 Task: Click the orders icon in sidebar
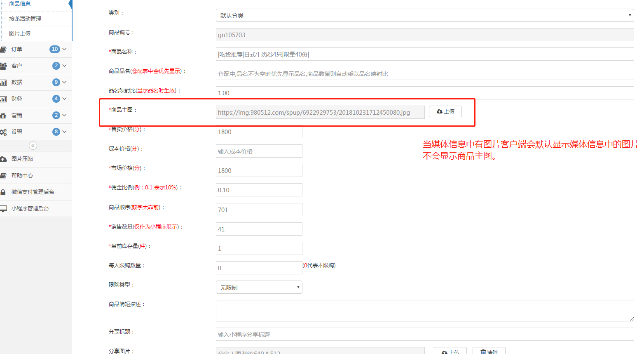click(3, 50)
